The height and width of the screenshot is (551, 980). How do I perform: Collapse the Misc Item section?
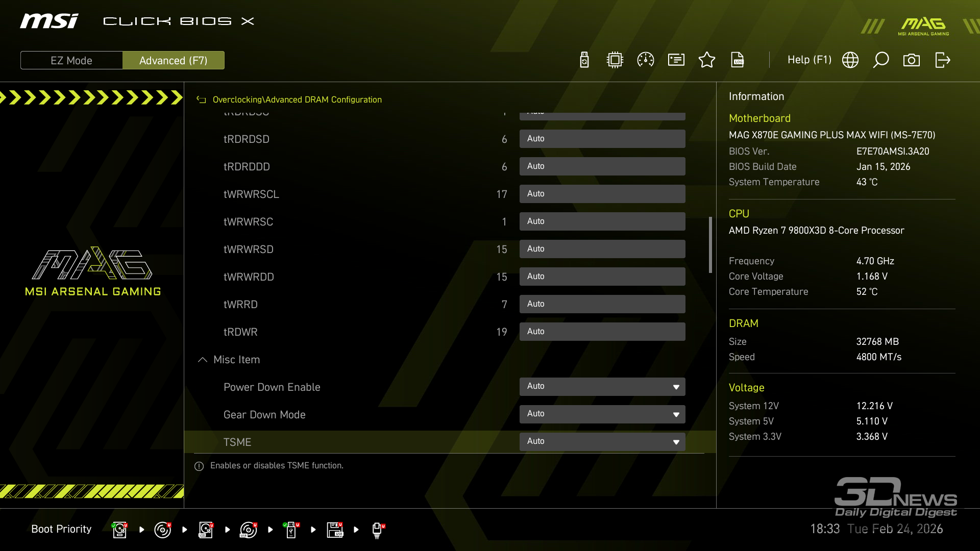[x=203, y=360]
